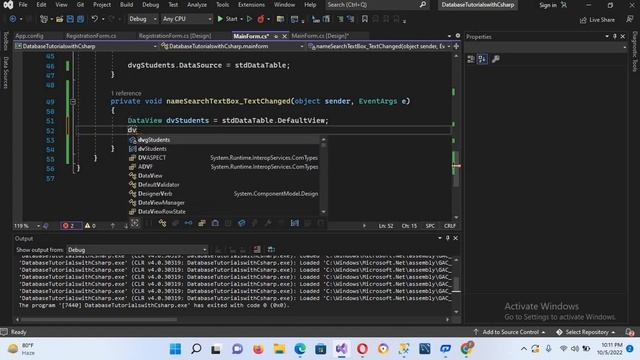This screenshot has height=360, width=640.
Task: Open the Any CPU platform dropdown
Action: pos(187,19)
